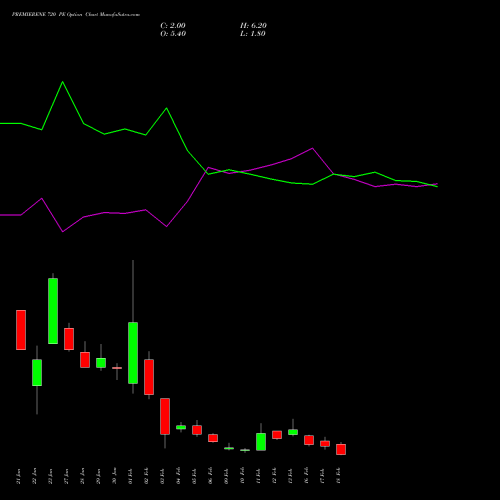Click the small red candle for 17 Feb
The width and height of the screenshot is (500, 500).
325,444
